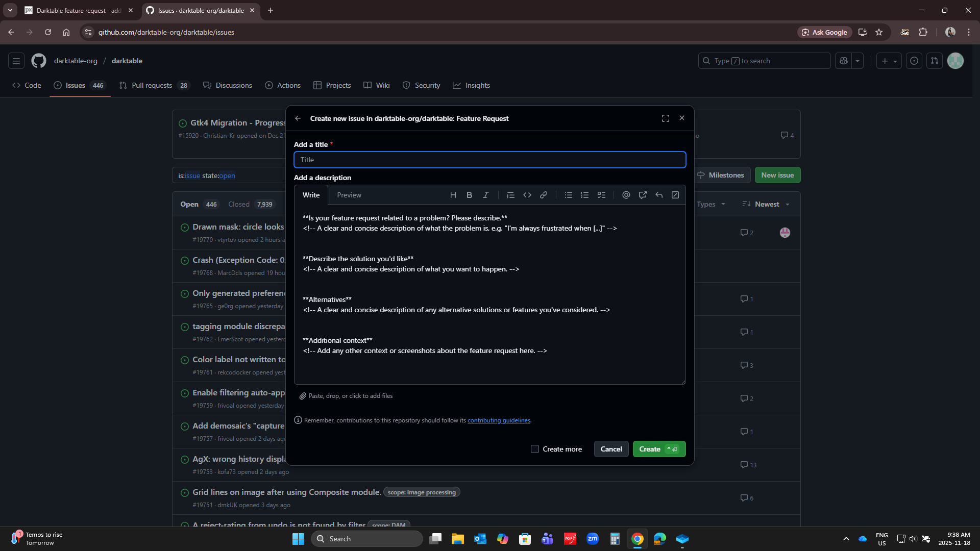Focus the issue Title input field
This screenshot has height=551, width=980.
[x=490, y=160]
